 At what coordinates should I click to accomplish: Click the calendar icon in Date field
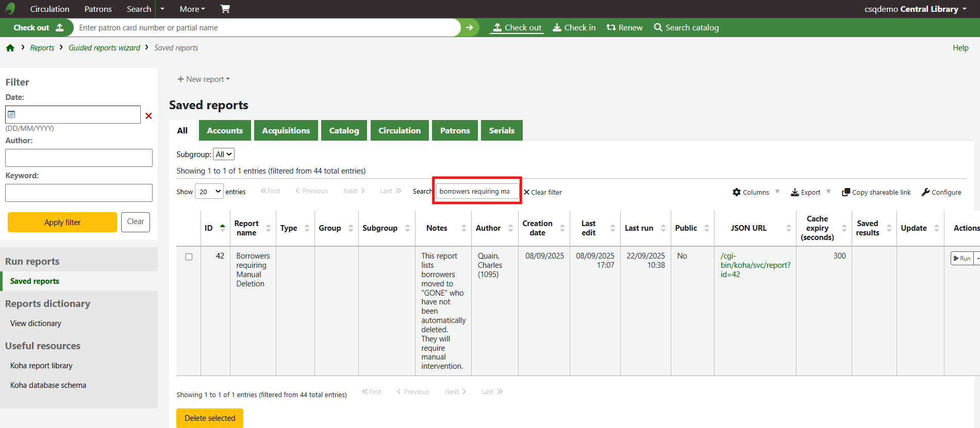click(x=12, y=114)
